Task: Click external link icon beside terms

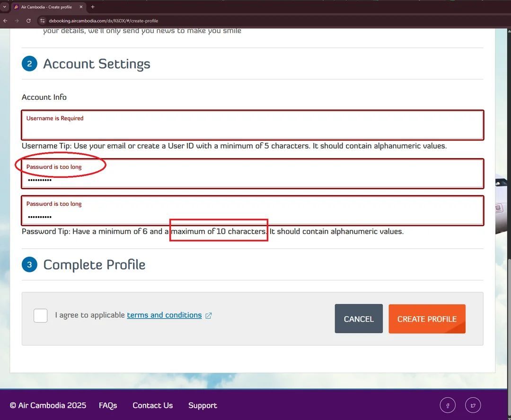Action: coord(209,315)
